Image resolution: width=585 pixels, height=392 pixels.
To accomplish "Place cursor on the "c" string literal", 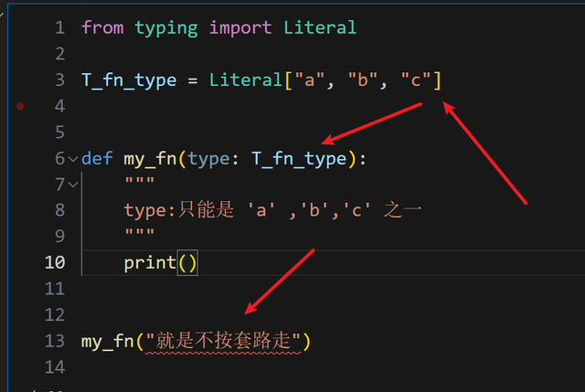I will pyautogui.click(x=415, y=79).
